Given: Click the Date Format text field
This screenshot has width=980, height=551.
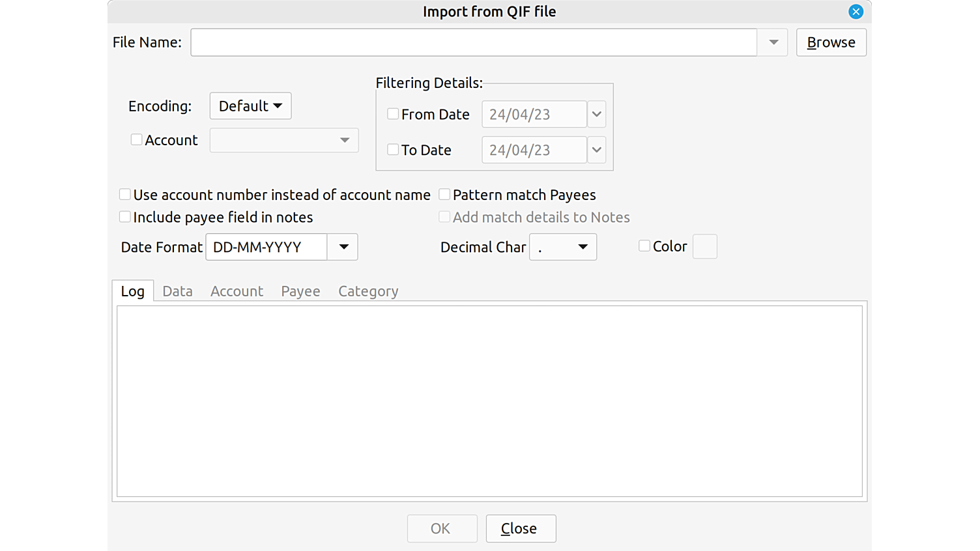Looking at the screenshot, I should [267, 247].
